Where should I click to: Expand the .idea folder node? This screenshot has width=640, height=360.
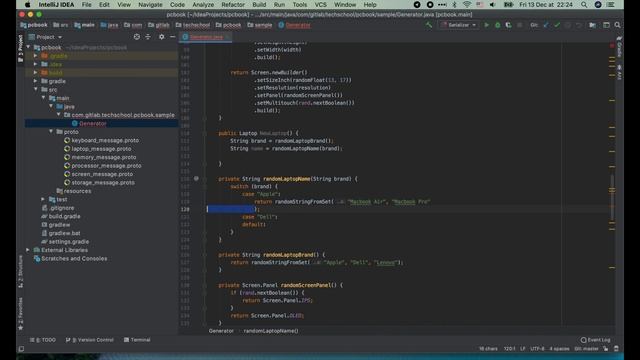(x=36, y=64)
